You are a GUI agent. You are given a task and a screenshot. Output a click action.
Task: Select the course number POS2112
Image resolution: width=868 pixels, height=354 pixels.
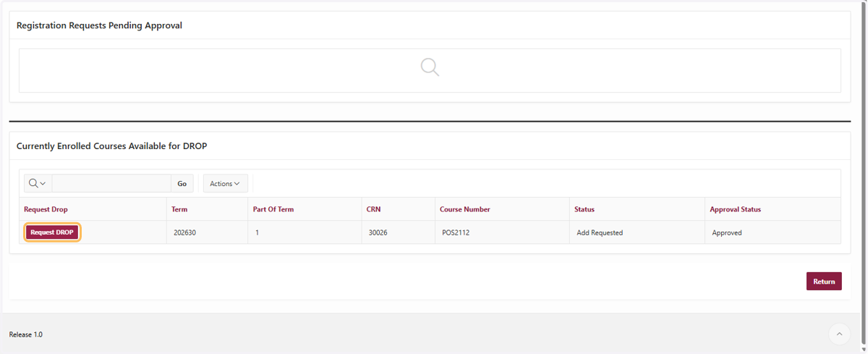[457, 233]
